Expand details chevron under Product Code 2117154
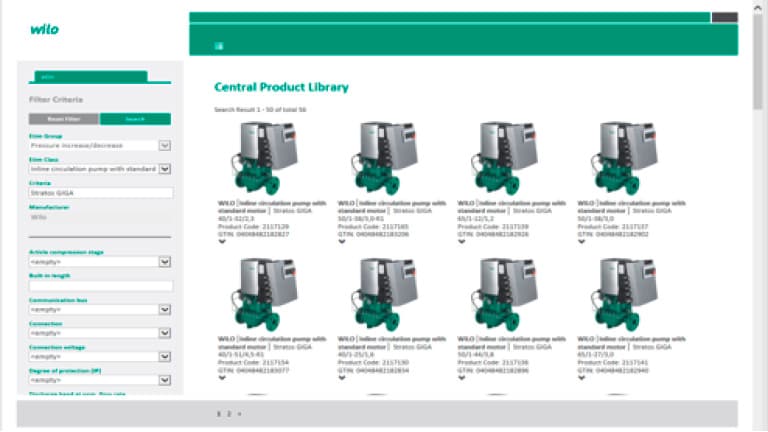The height and width of the screenshot is (432, 768). (222, 378)
